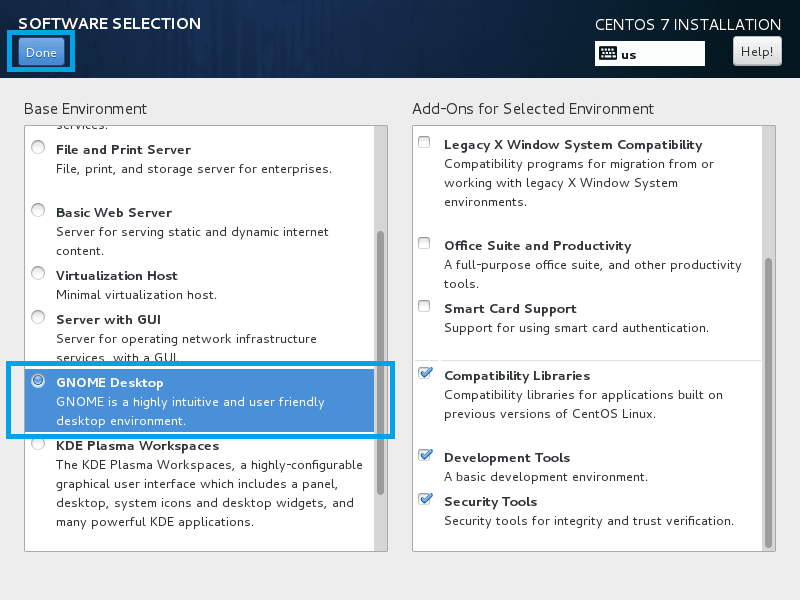The width and height of the screenshot is (800, 600).
Task: Choose Basic Web Server environment
Action: click(38, 211)
